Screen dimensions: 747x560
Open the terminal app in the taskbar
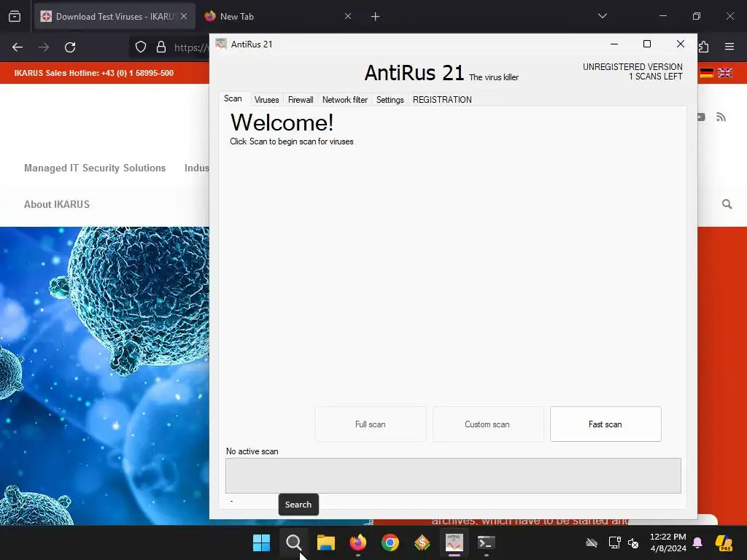click(487, 542)
